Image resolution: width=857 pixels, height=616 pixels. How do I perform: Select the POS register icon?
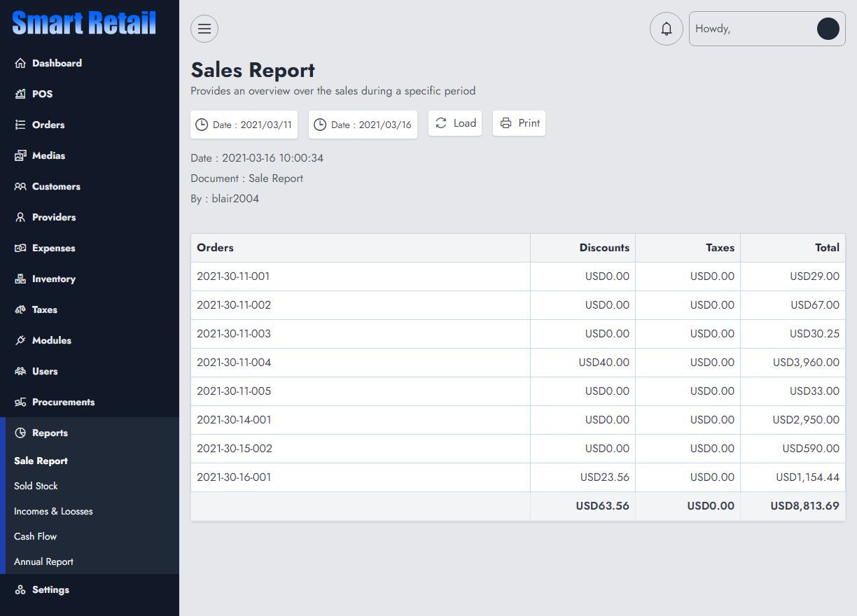click(20, 94)
